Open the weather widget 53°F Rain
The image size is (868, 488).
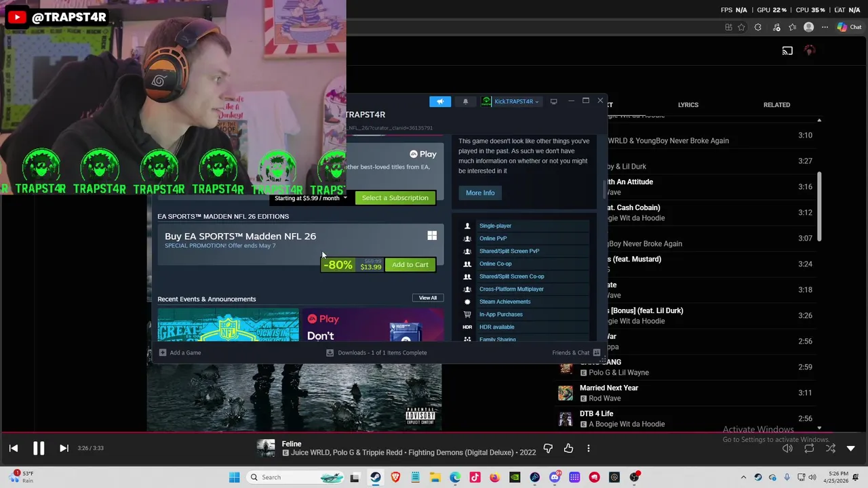(22, 477)
